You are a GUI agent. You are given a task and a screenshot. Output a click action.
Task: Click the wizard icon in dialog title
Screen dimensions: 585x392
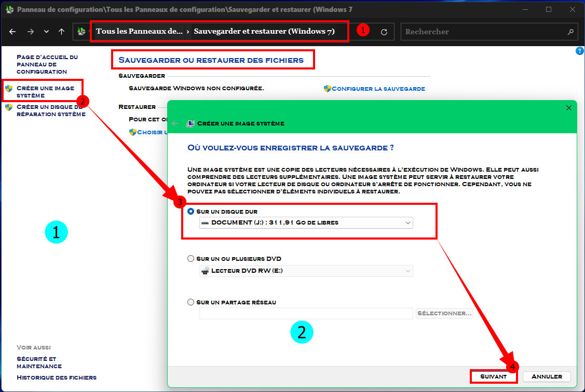(191, 123)
